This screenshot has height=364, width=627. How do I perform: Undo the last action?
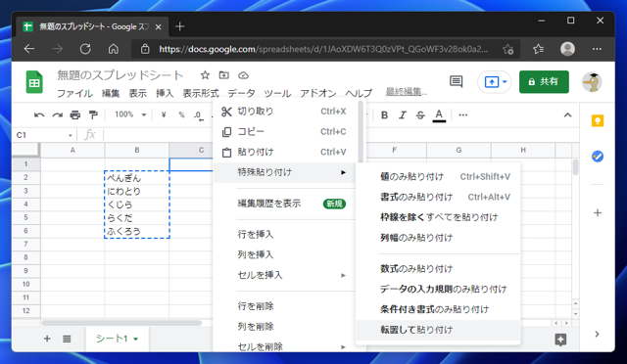click(x=39, y=115)
